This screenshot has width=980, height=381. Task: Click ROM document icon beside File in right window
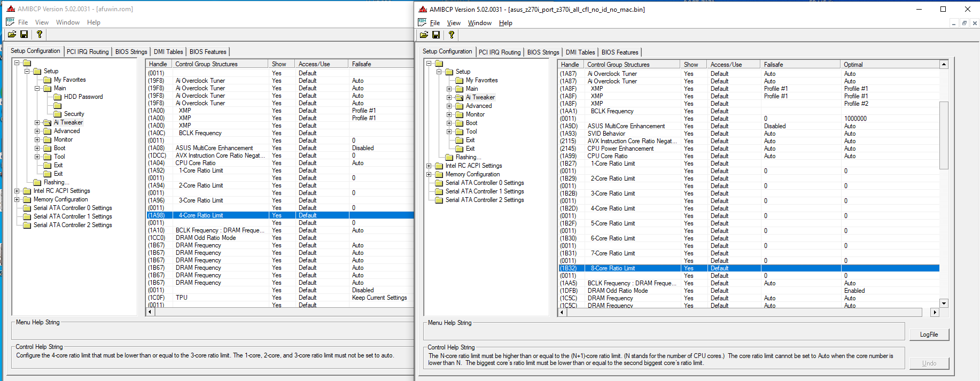pos(422,22)
